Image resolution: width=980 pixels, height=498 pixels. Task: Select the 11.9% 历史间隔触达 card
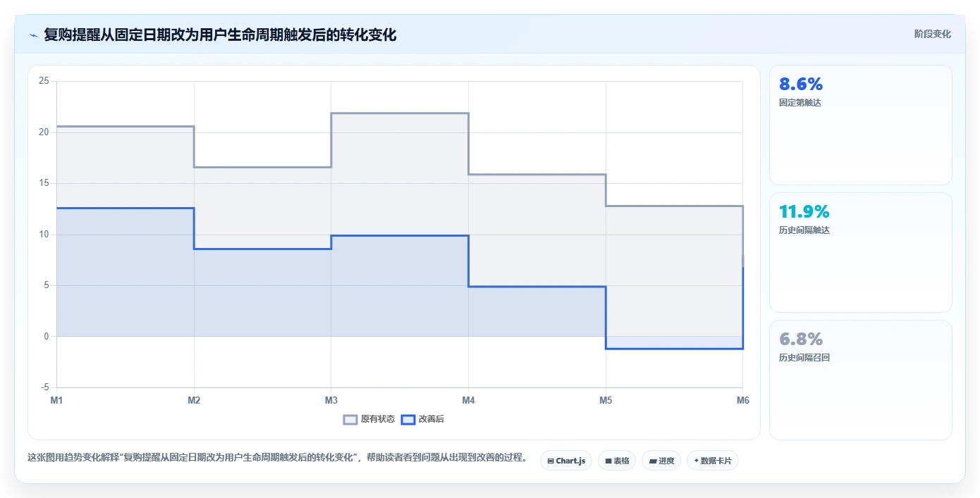[860, 252]
